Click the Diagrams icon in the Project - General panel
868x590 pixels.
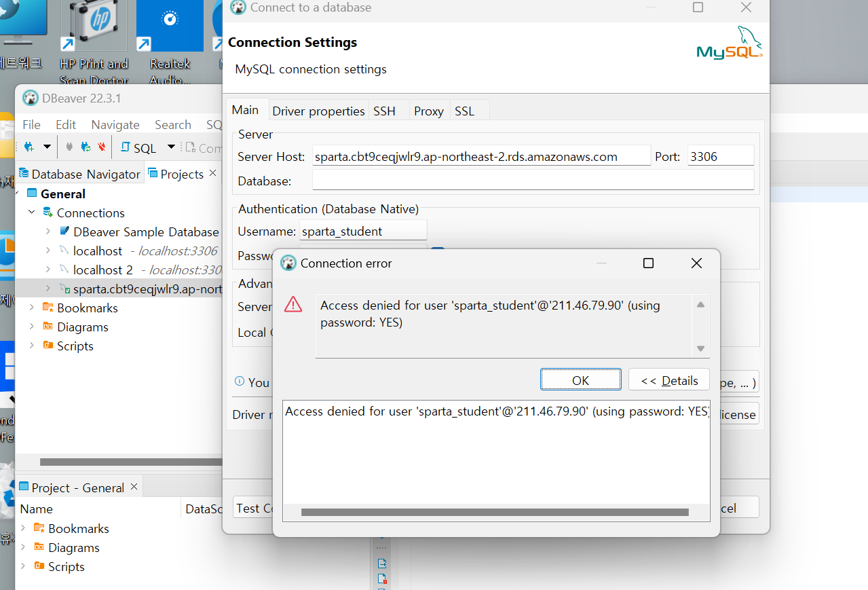pos(39,547)
